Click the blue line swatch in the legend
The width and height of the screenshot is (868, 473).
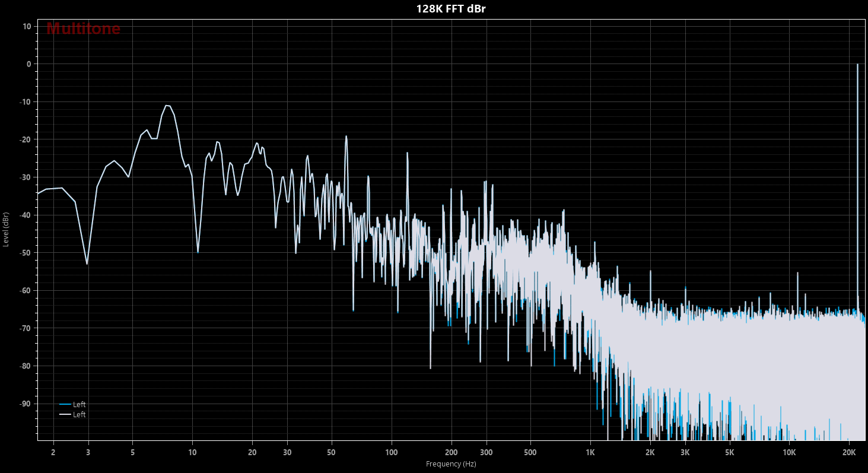(65, 404)
